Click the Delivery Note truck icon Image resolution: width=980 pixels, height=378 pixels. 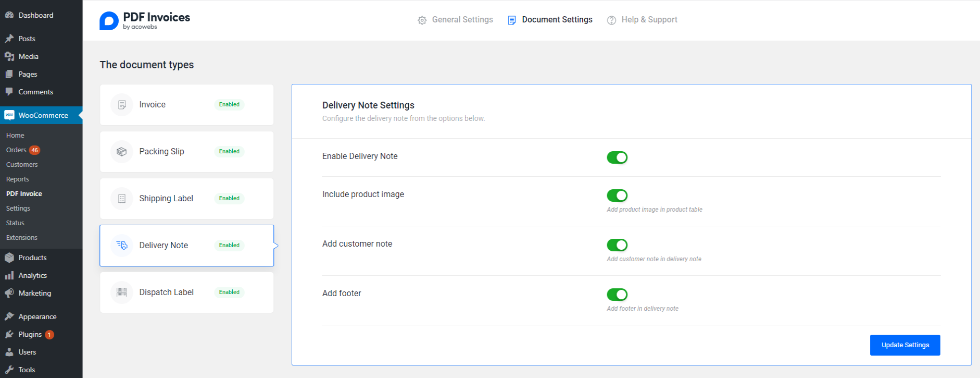tap(122, 246)
